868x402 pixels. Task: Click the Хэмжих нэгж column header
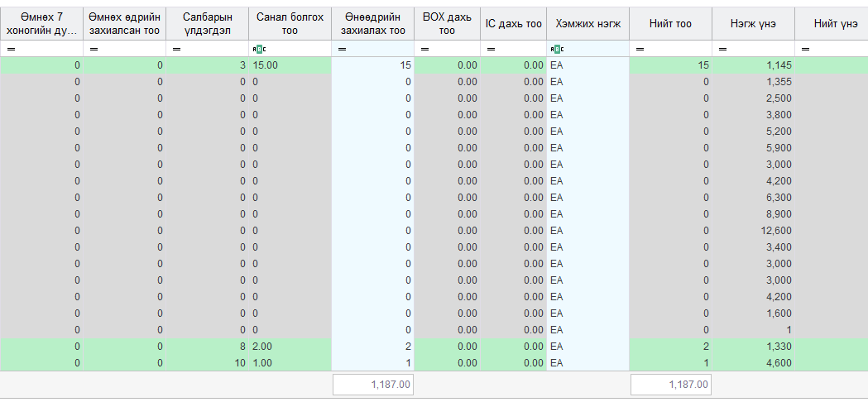pyautogui.click(x=587, y=24)
